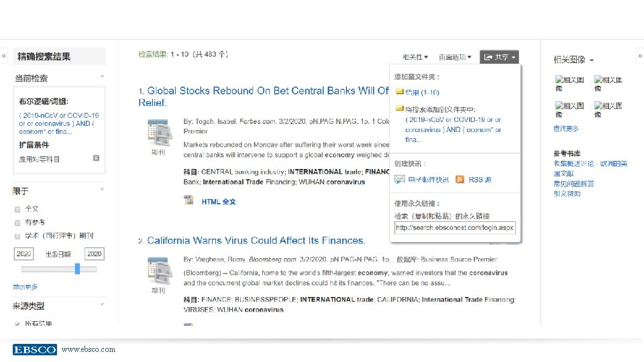644x362 pixels.
Task: Click the EBSCO logo
Action: pyautogui.click(x=35, y=349)
